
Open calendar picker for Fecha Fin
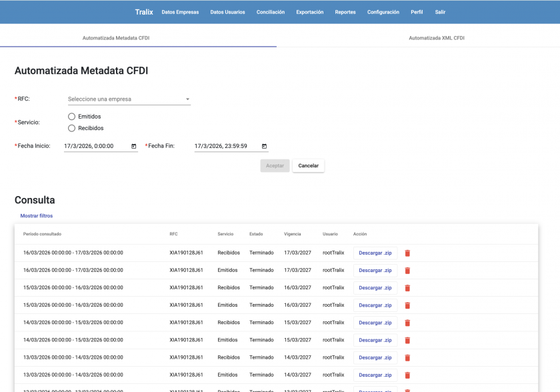264,146
